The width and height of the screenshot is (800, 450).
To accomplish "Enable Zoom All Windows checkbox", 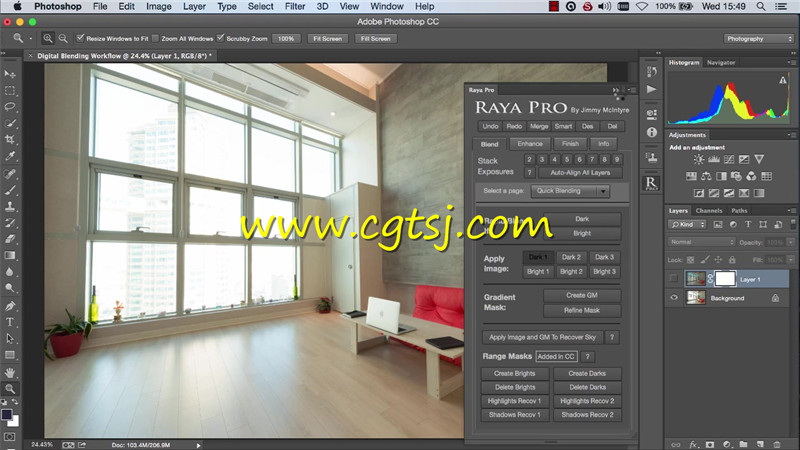I will pos(155,38).
